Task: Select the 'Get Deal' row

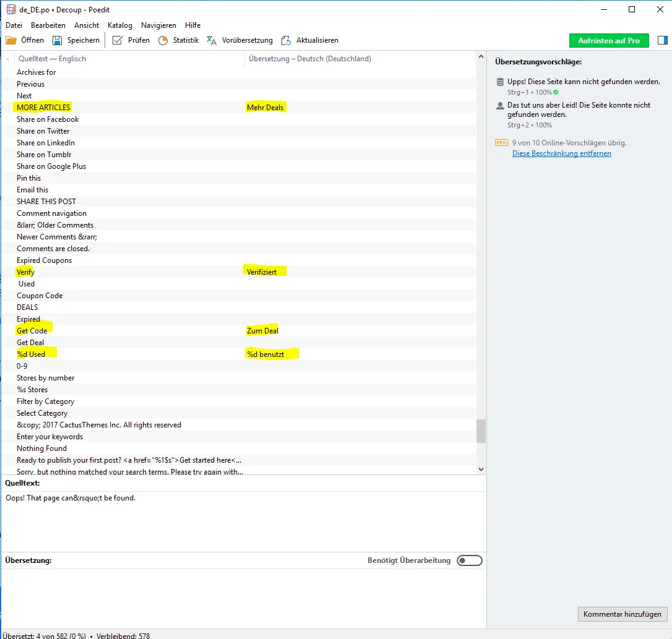Action: [239, 343]
